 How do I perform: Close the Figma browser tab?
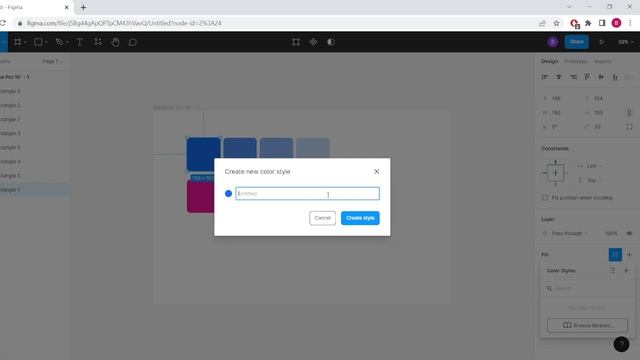(x=67, y=7)
